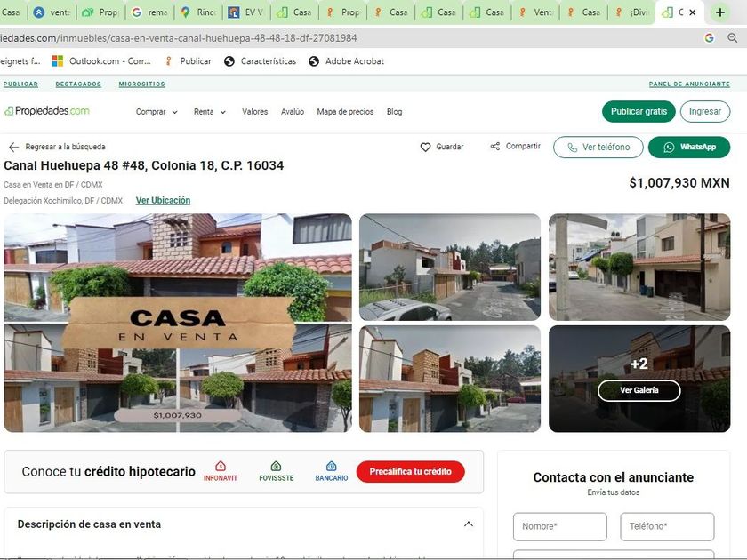Image resolution: width=747 pixels, height=560 pixels.
Task: Click the Publicar gratis button
Action: click(639, 111)
